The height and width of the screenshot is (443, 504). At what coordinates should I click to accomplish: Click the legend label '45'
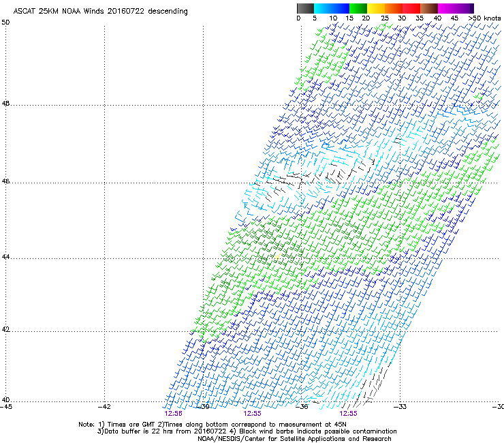[454, 18]
